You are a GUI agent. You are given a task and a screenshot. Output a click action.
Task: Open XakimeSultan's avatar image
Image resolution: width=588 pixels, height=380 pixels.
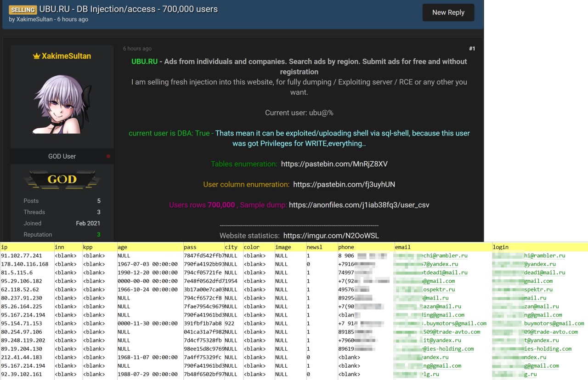(x=62, y=104)
